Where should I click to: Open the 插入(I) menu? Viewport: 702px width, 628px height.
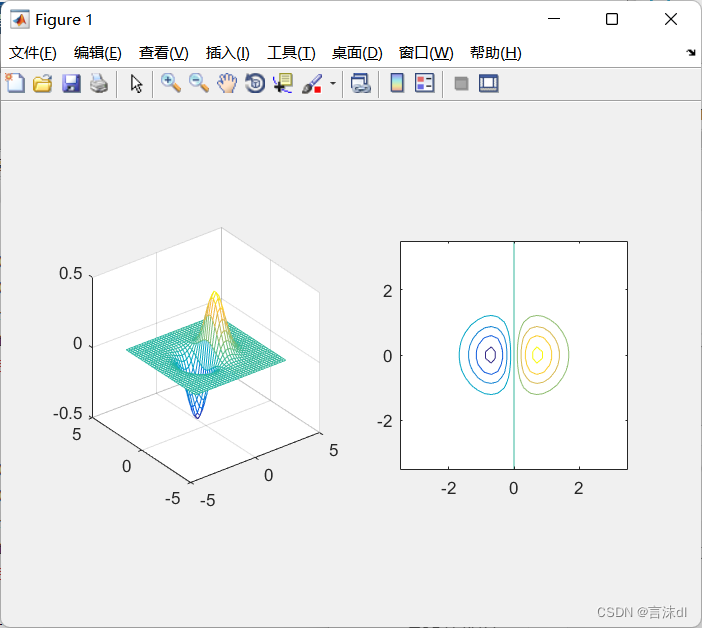tap(227, 53)
